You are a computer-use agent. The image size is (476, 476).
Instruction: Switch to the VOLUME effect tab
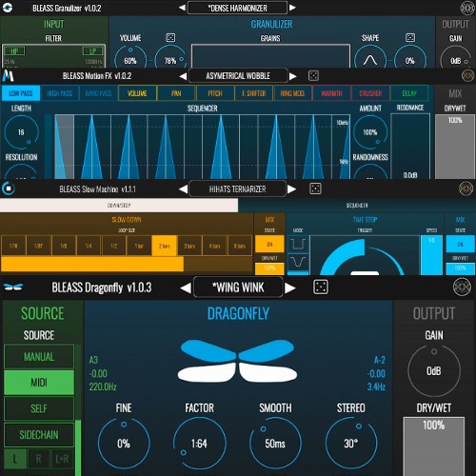[137, 93]
